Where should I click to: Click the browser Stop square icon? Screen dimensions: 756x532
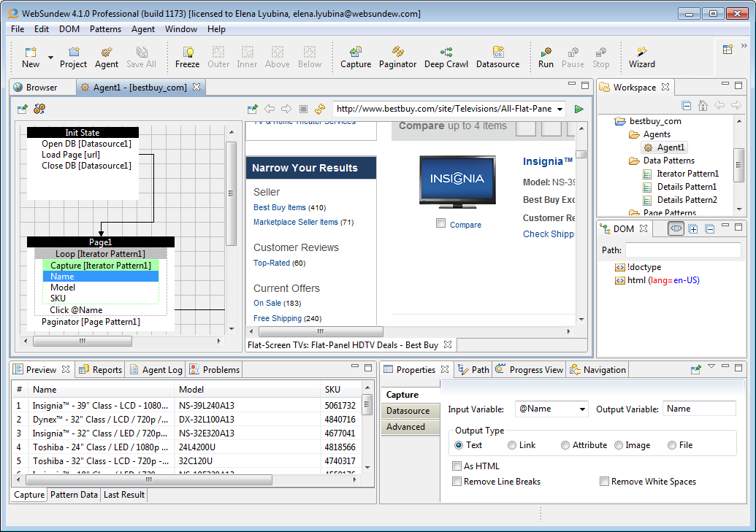[303, 109]
